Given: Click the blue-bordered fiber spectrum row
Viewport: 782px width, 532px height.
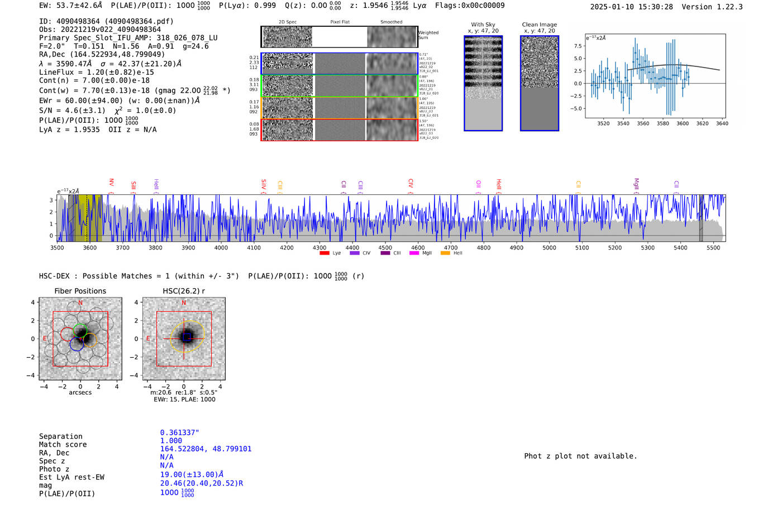Looking at the screenshot, I should pyautogui.click(x=339, y=64).
